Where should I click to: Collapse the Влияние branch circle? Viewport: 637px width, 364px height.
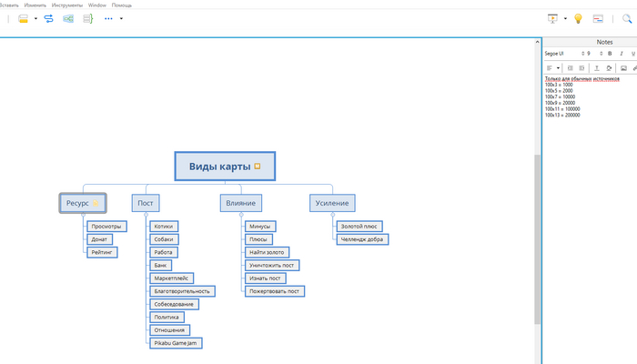click(241, 215)
